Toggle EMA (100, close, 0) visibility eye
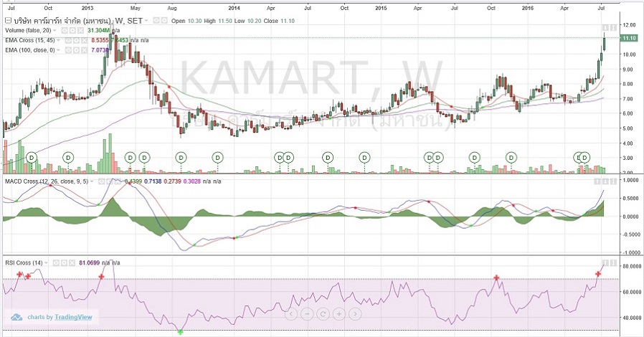 pyautogui.click(x=68, y=50)
